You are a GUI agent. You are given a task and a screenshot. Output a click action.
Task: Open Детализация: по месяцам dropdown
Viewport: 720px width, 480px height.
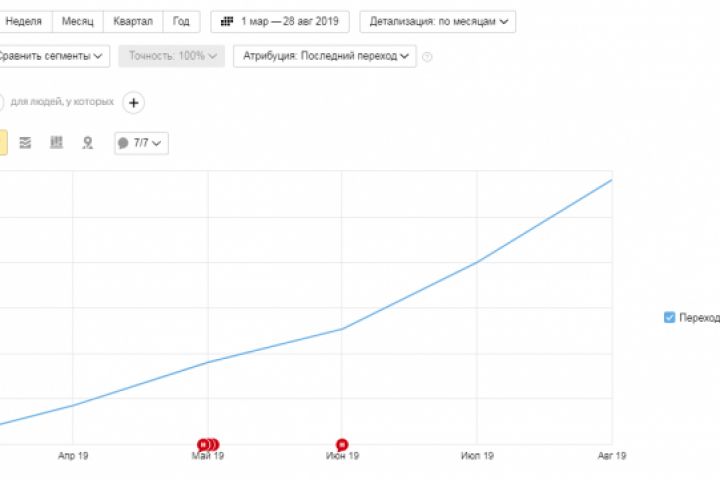point(438,22)
